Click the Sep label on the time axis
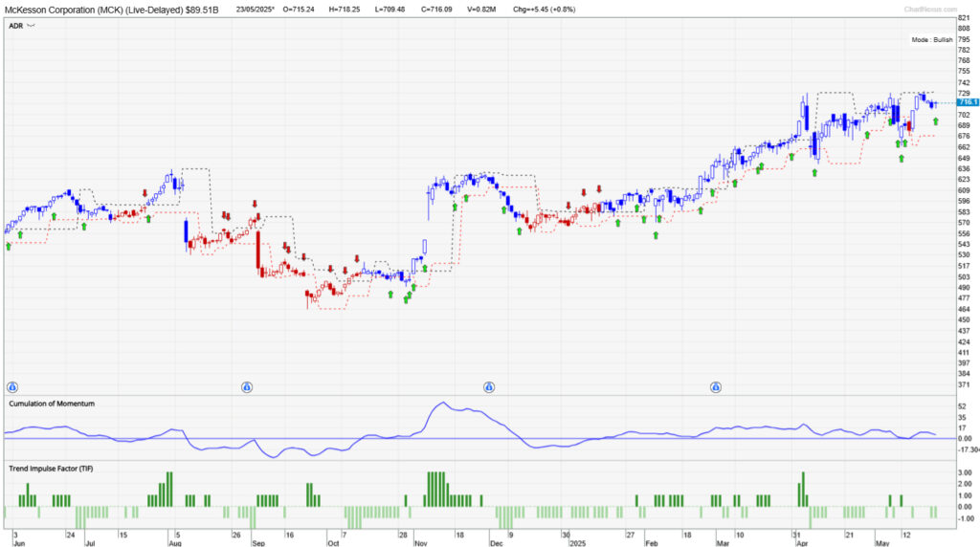The width and height of the screenshot is (980, 547). (x=258, y=543)
